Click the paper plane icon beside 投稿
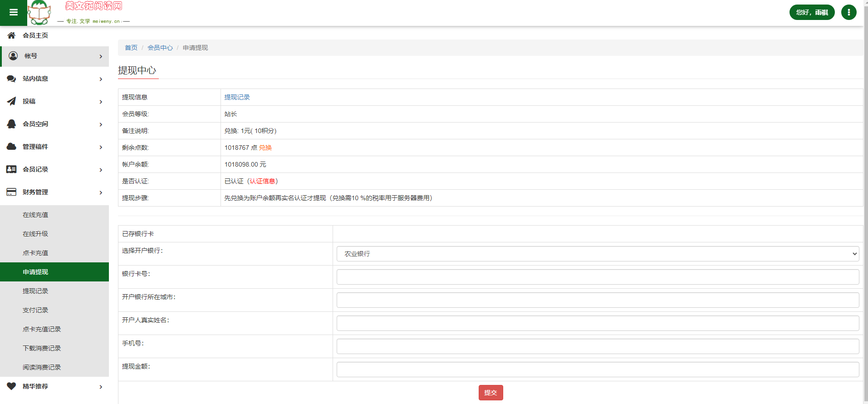The height and width of the screenshot is (404, 868). [11, 101]
